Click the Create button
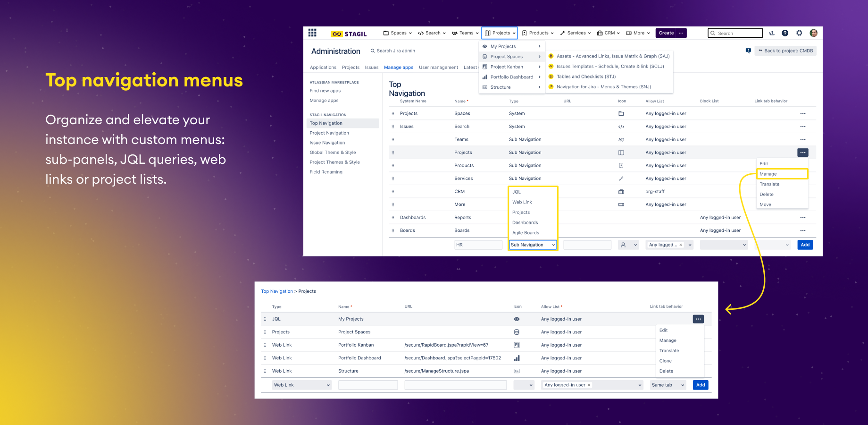Image resolution: width=868 pixels, height=425 pixels. (666, 33)
